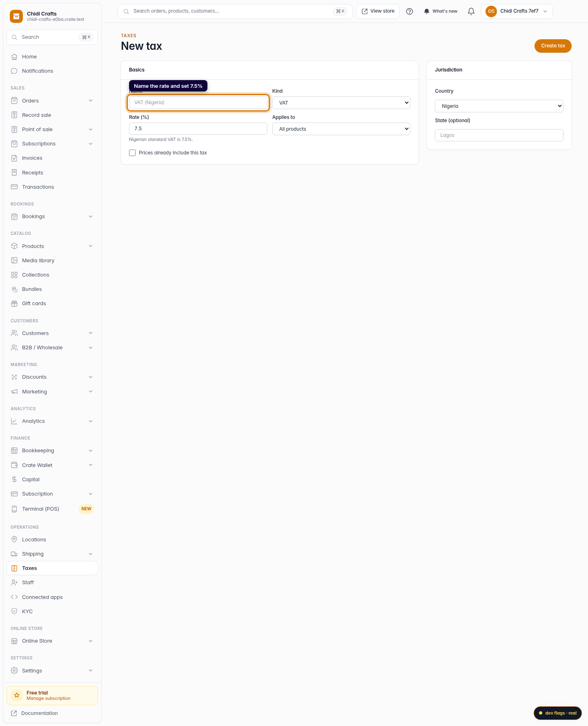The height and width of the screenshot is (726, 588).
Task: Focus the tax Name input field
Action: [198, 103]
